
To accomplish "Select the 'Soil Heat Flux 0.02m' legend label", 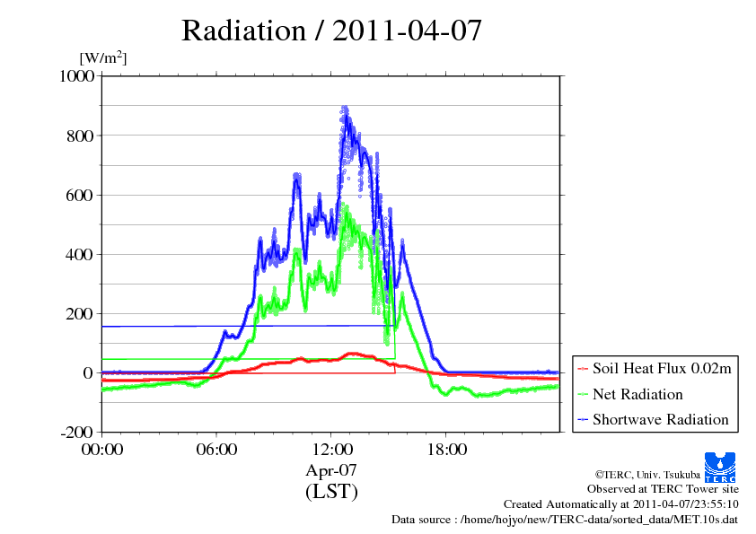I will 660,369.
